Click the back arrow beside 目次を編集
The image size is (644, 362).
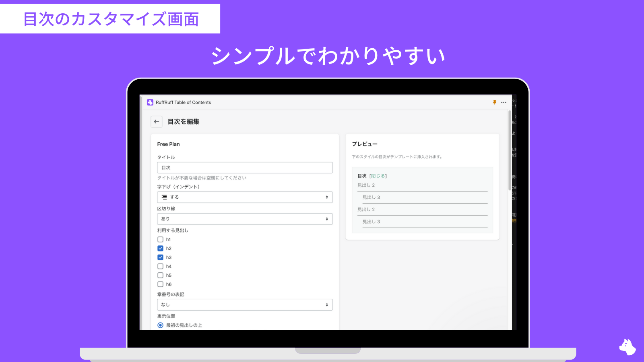(x=157, y=121)
